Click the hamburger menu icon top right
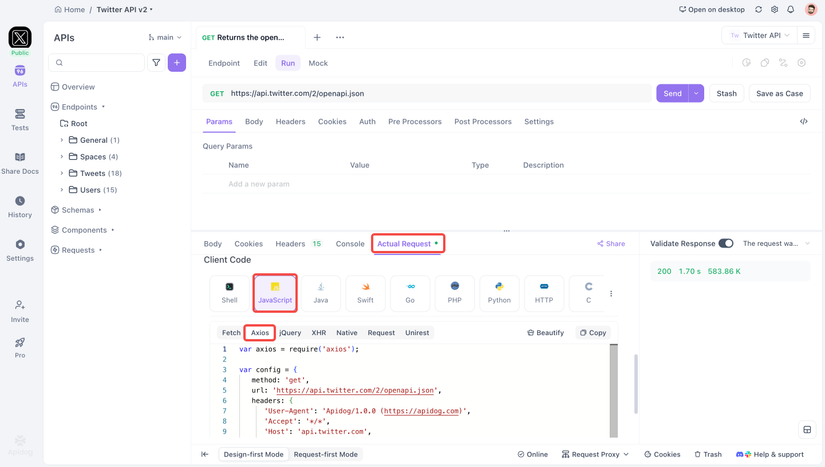825x467 pixels. (806, 35)
